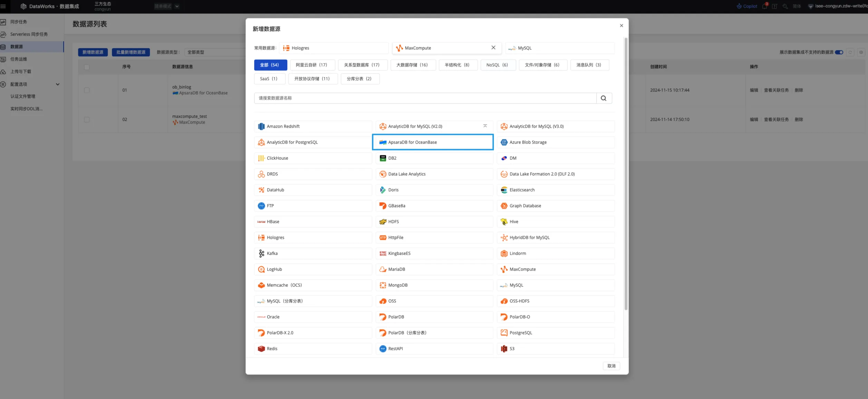Select the Lindorm icon

pos(504,253)
